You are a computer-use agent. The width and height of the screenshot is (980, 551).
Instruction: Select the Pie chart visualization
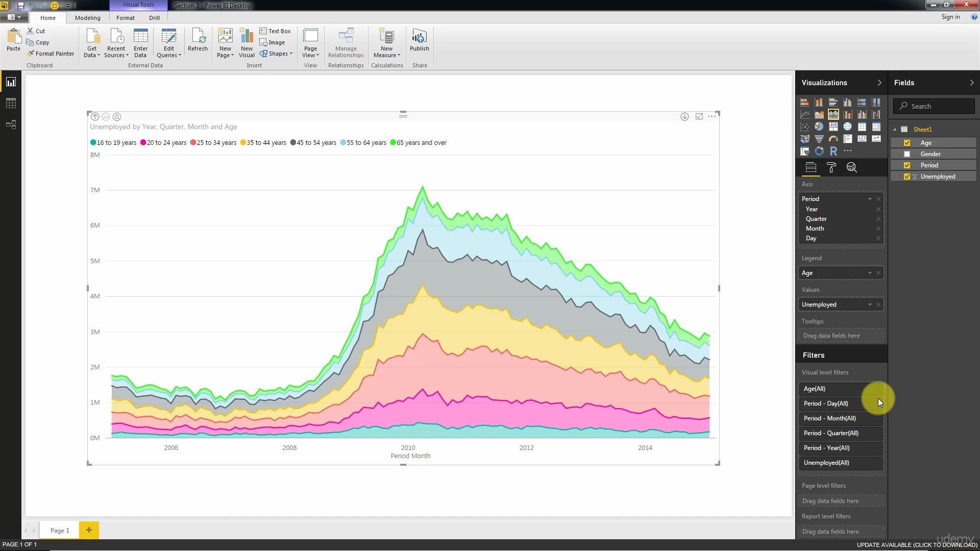tap(819, 127)
